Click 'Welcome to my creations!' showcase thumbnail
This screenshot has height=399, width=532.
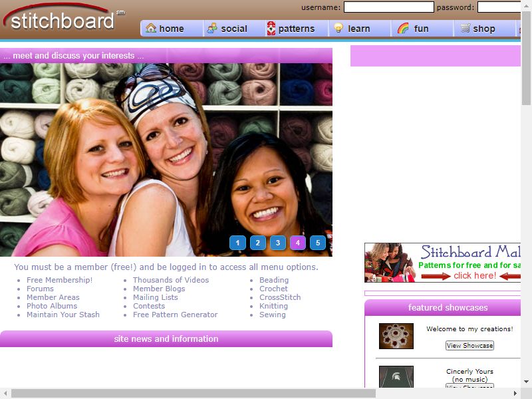click(x=396, y=336)
